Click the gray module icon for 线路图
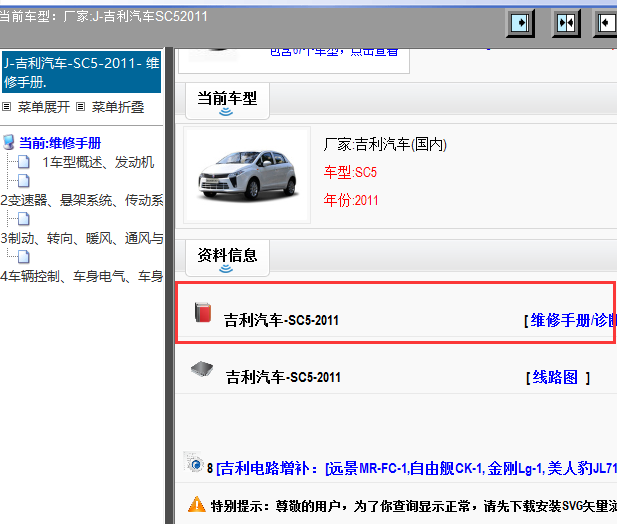This screenshot has height=524, width=617. 202,369
